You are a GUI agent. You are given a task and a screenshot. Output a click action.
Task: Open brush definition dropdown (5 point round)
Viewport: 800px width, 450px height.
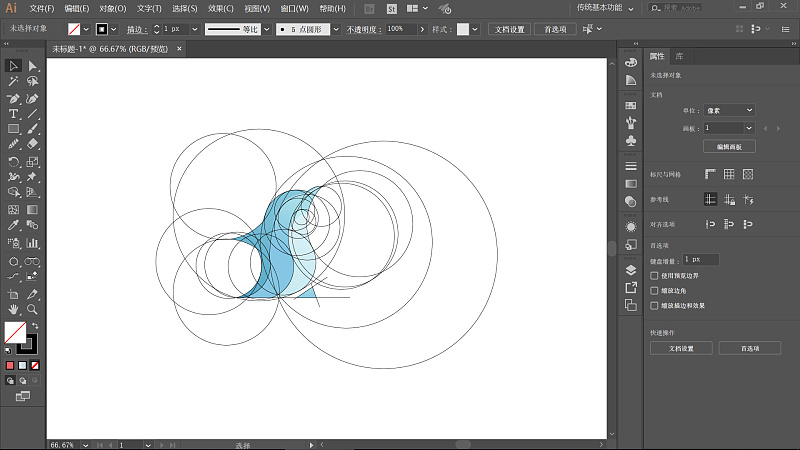click(x=336, y=30)
